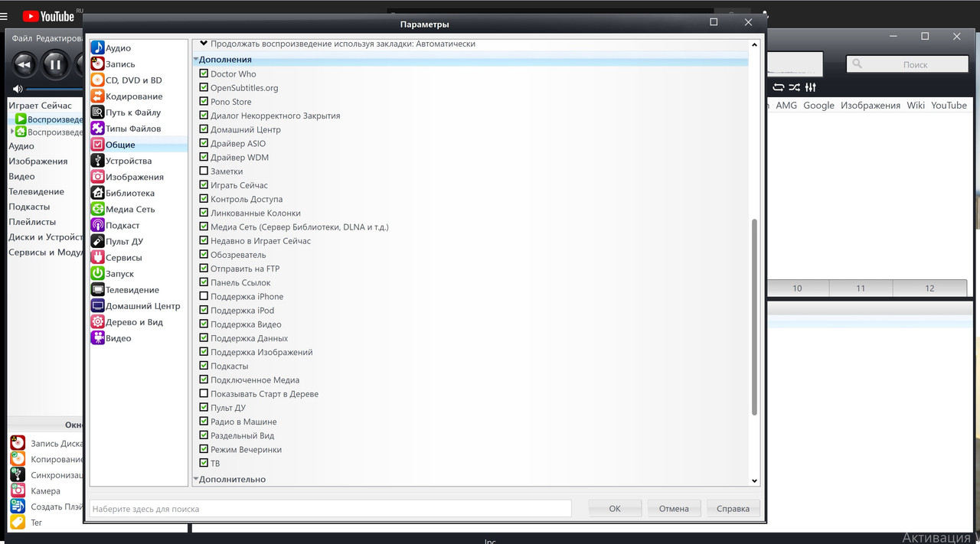Click the volume slider in player
The image size is (980, 544).
[54, 90]
